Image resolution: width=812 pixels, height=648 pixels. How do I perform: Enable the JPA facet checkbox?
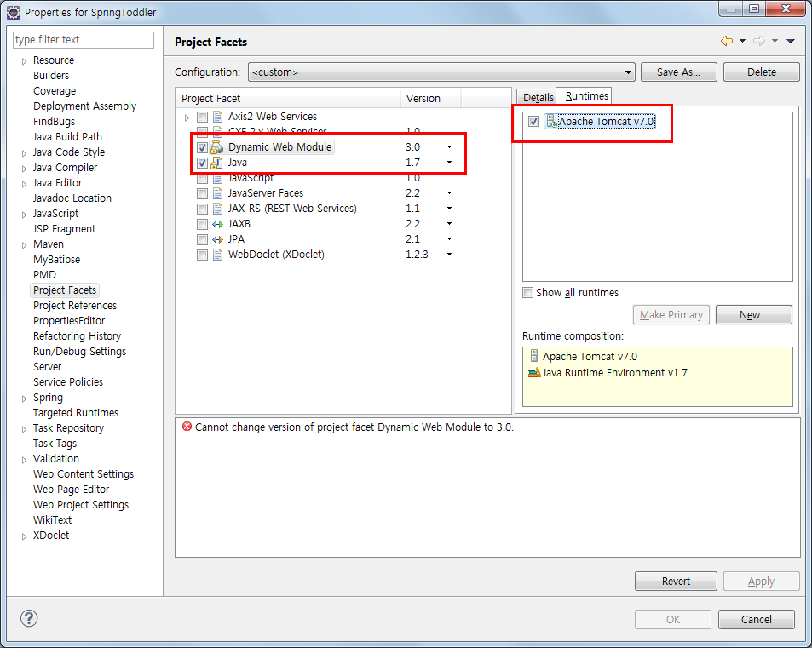tap(202, 239)
